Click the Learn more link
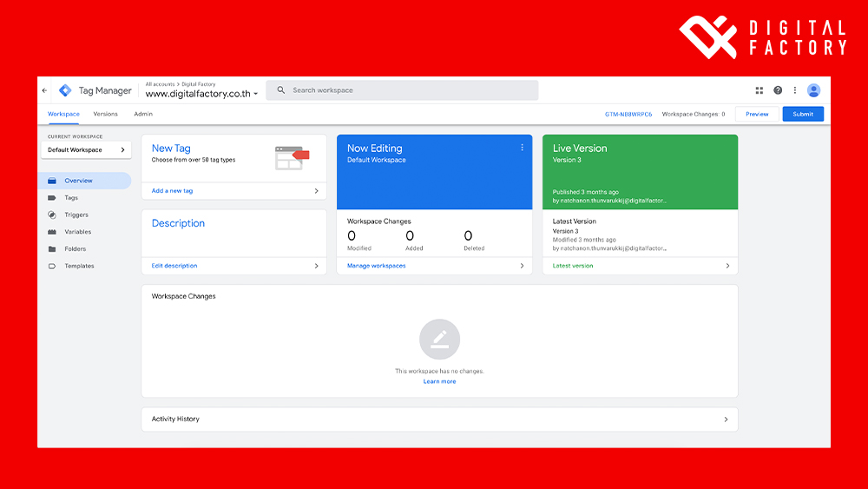Image resolution: width=868 pixels, height=489 pixels. pyautogui.click(x=439, y=381)
